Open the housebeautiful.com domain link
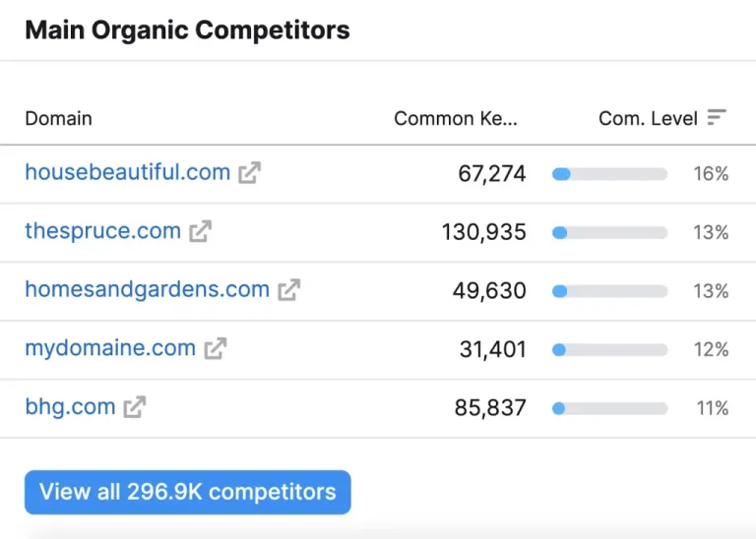Image resolution: width=756 pixels, height=539 pixels. tap(128, 172)
